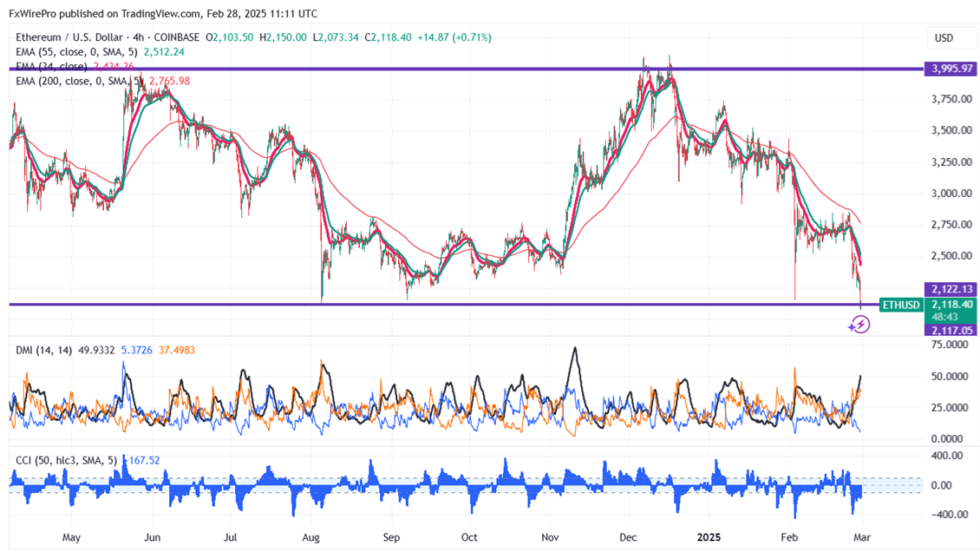
Task: Click the purple lightning flash icon
Action: (859, 325)
